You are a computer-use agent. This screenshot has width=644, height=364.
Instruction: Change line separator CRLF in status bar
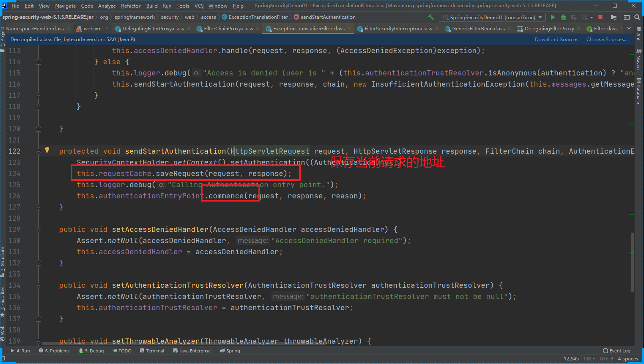(x=589, y=359)
